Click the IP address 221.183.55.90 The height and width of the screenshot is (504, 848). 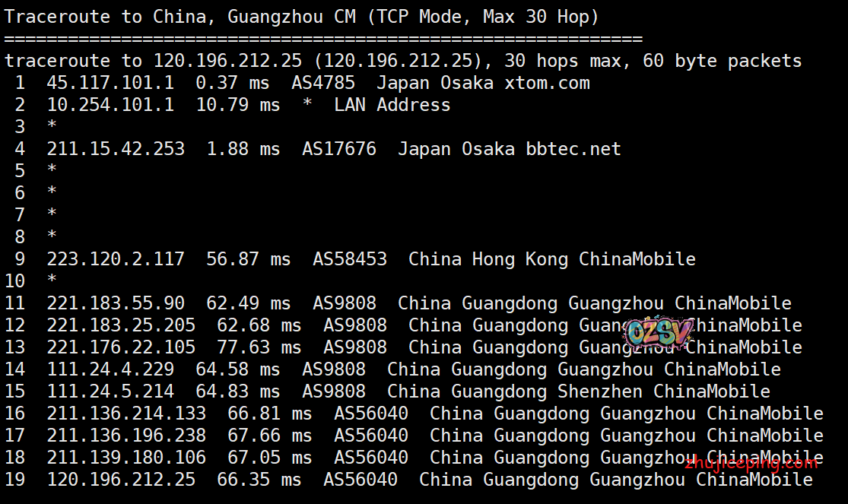116,303
